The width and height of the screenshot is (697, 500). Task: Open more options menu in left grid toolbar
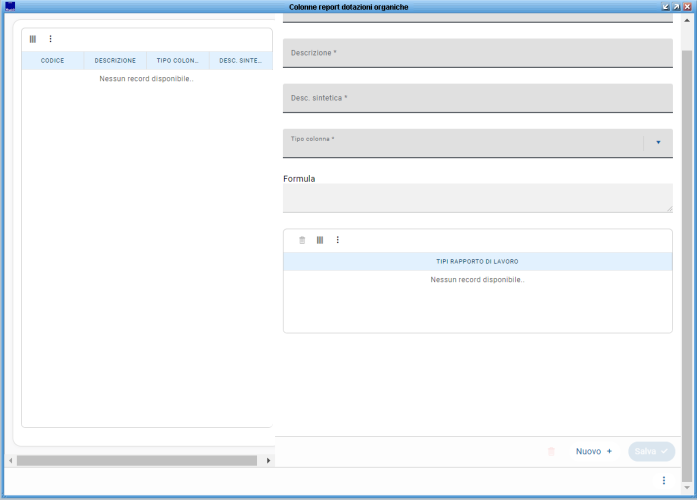click(x=50, y=39)
